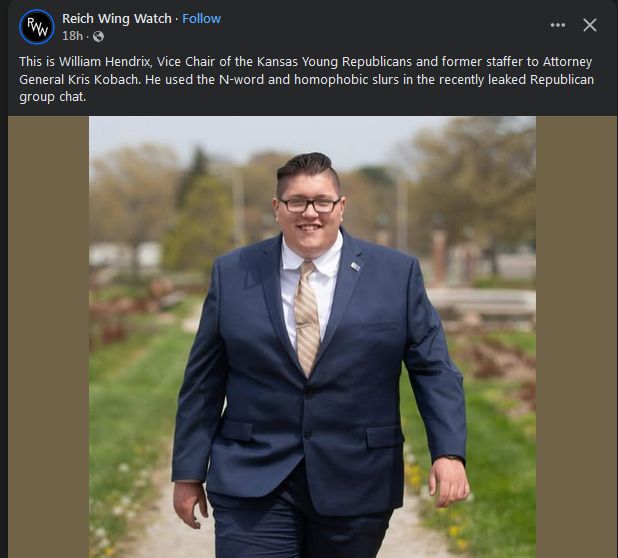Click the striped tie in the photo
The width and height of the screenshot is (618, 558).
[x=307, y=317]
